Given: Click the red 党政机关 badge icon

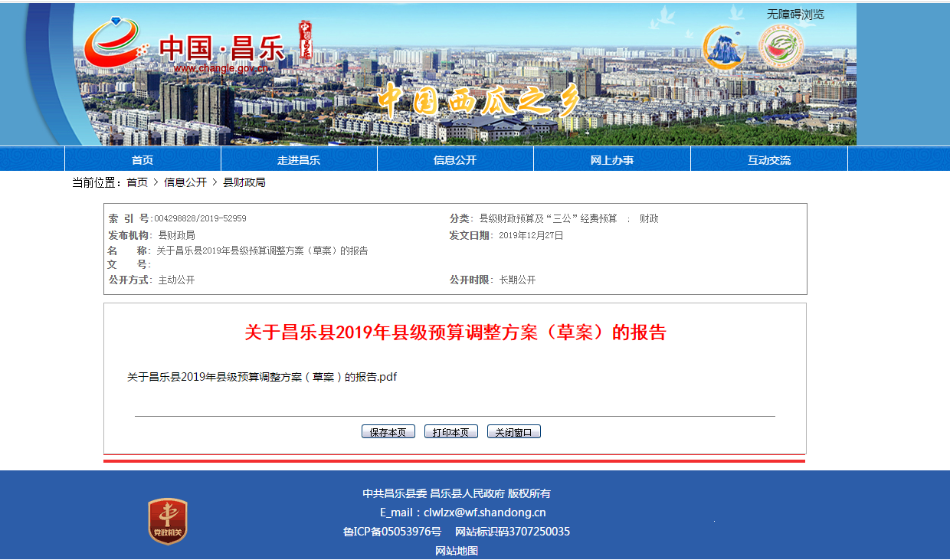Looking at the screenshot, I should (x=168, y=522).
